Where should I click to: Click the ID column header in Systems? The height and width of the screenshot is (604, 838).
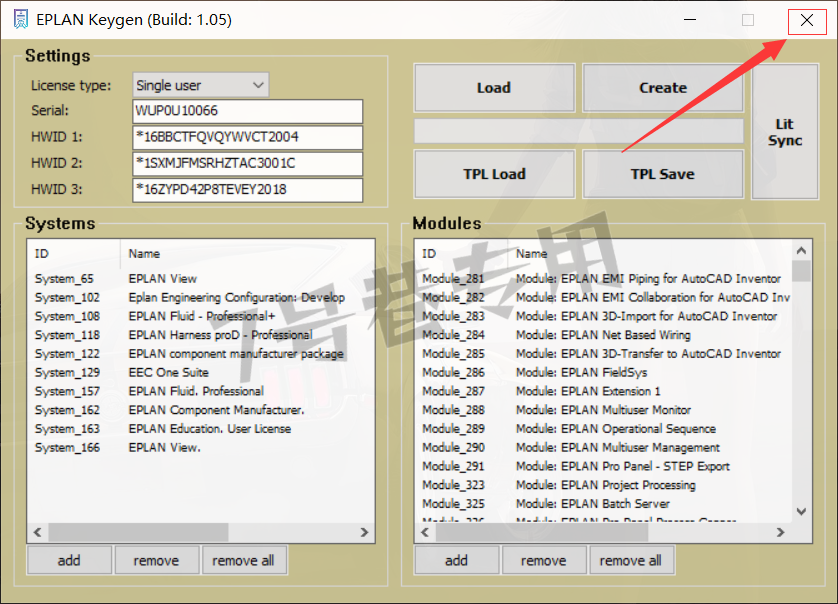click(x=74, y=253)
